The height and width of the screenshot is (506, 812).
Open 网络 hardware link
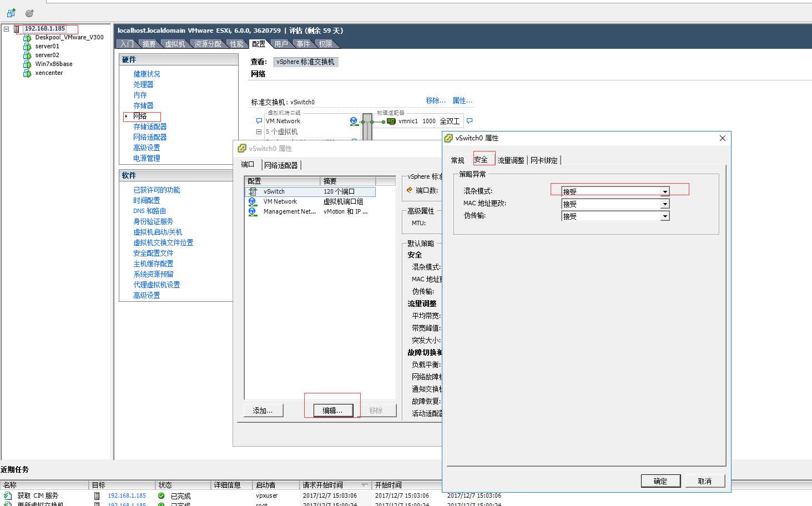(140, 116)
